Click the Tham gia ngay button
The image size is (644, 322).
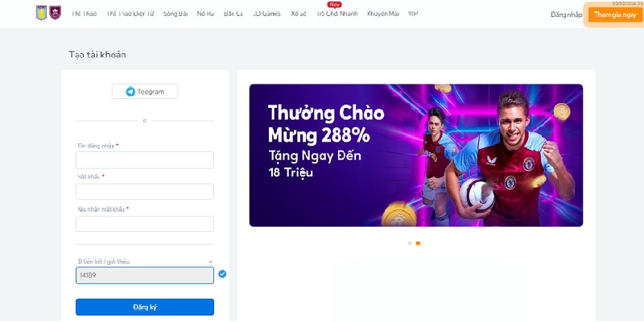615,14
